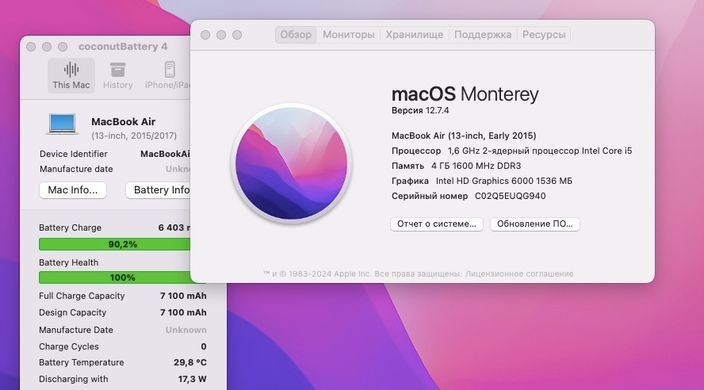Image resolution: width=704 pixels, height=390 pixels.
Task: Select serial number C02Q5EUQG940 text
Action: click(510, 196)
